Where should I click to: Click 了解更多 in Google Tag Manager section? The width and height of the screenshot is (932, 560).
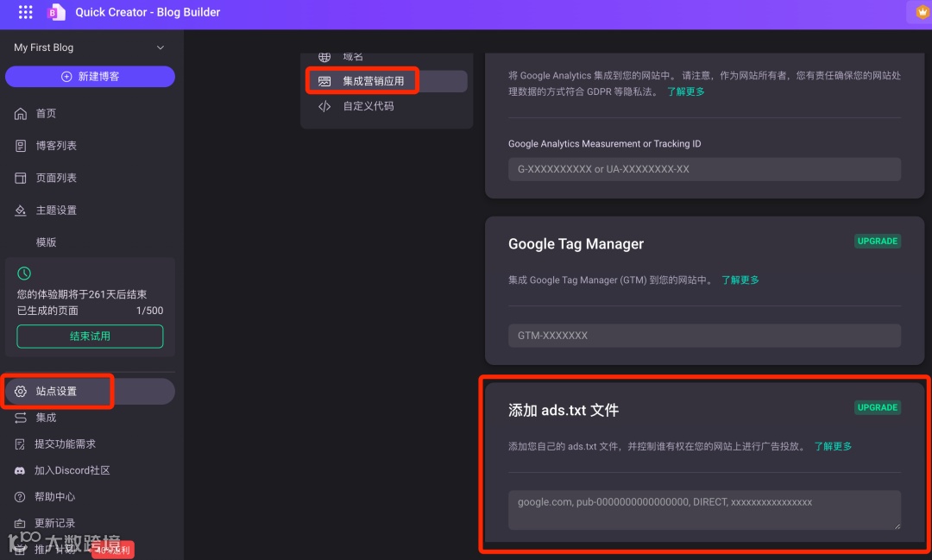click(740, 280)
